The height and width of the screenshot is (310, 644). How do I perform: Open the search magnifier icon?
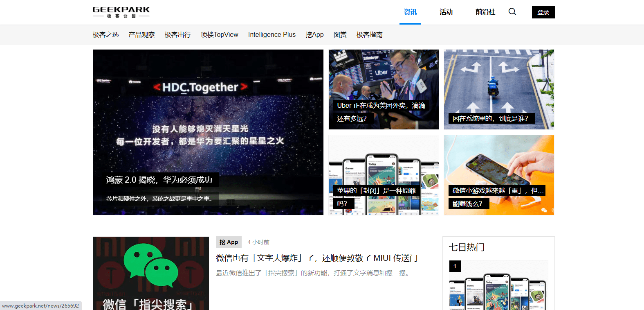point(512,11)
